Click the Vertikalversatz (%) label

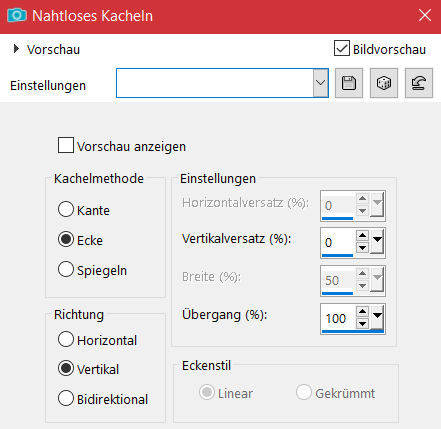pos(236,239)
